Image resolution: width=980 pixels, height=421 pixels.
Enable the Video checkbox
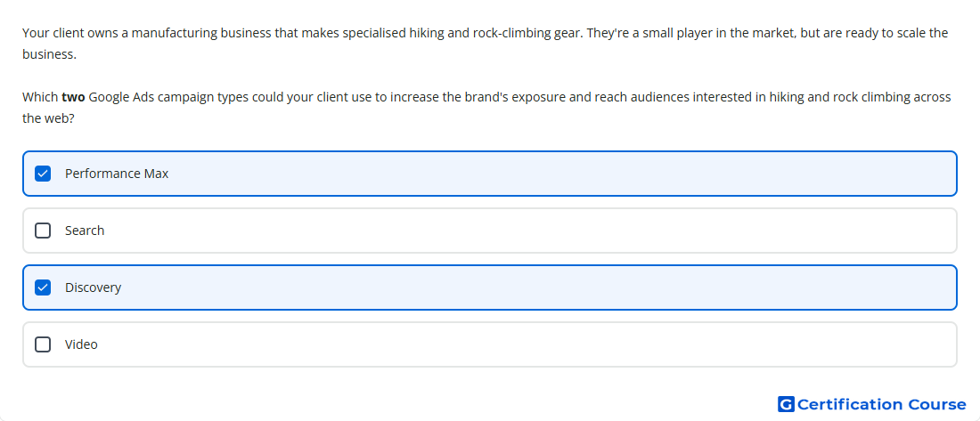(x=43, y=344)
